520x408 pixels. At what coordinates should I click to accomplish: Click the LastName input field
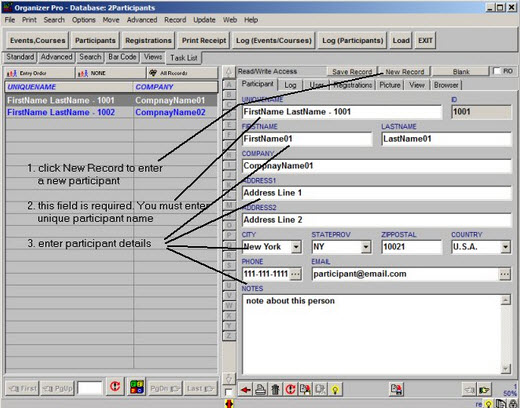tap(446, 139)
